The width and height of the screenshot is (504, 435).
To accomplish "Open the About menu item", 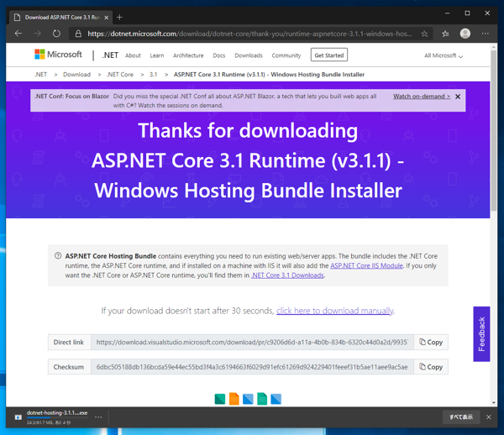I will (x=133, y=55).
